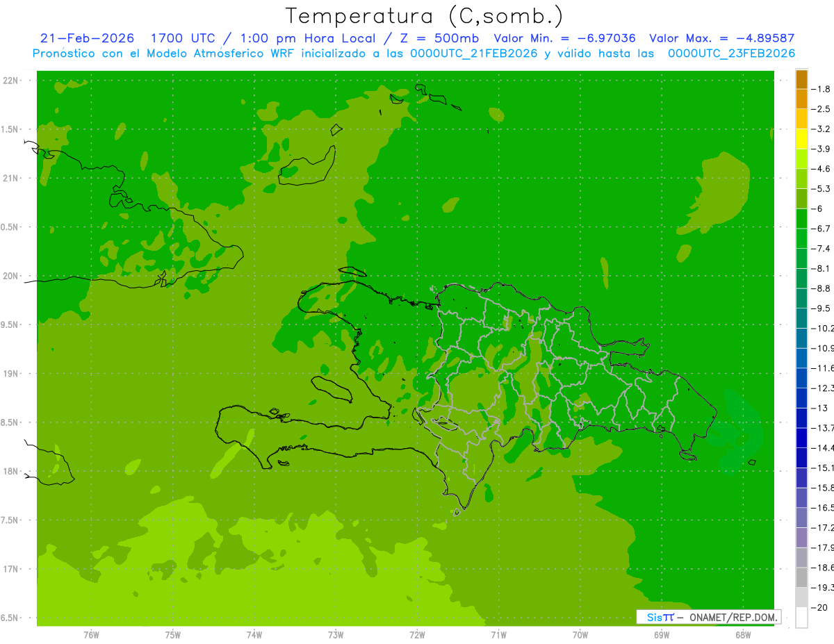
Task: Click the '19N' latitude label
Action: (11, 374)
